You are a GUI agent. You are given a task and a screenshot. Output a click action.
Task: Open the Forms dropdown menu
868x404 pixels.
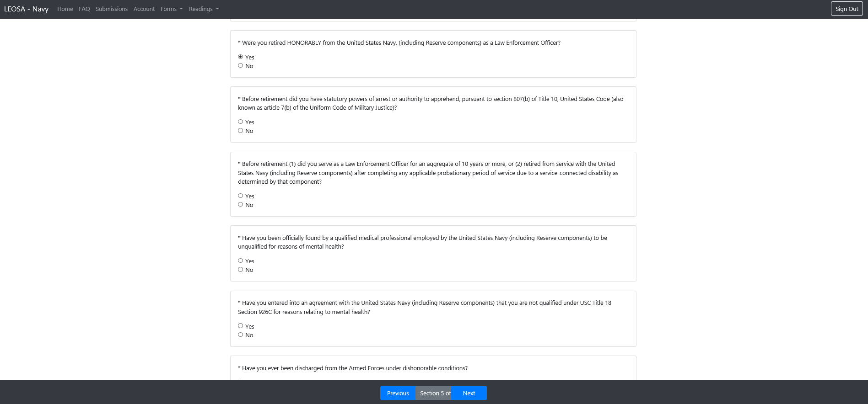point(171,9)
